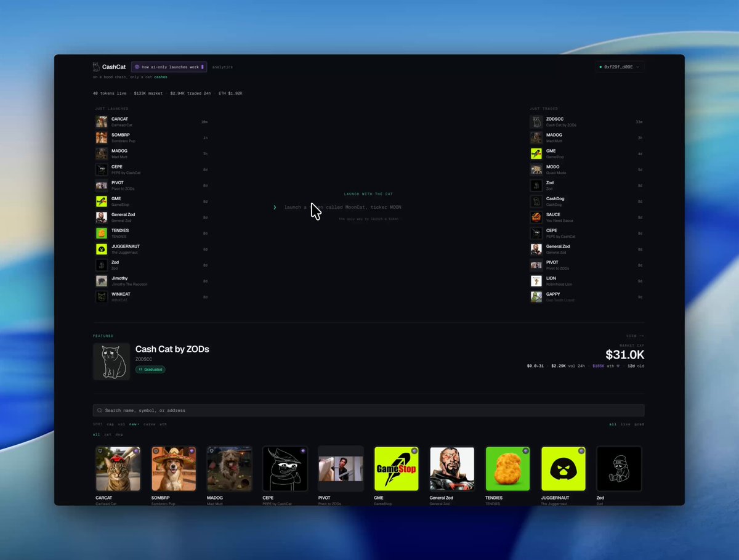Screen dimensions: 739x560
Task: Sort tokens by vol
Action: click(121, 424)
